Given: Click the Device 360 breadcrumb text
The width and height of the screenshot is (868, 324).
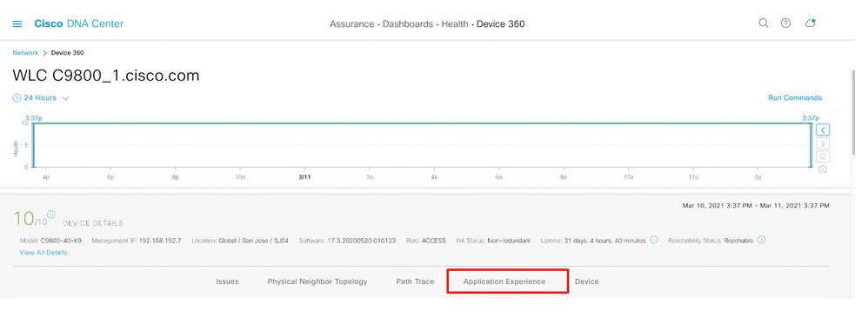Looking at the screenshot, I should coord(68,53).
